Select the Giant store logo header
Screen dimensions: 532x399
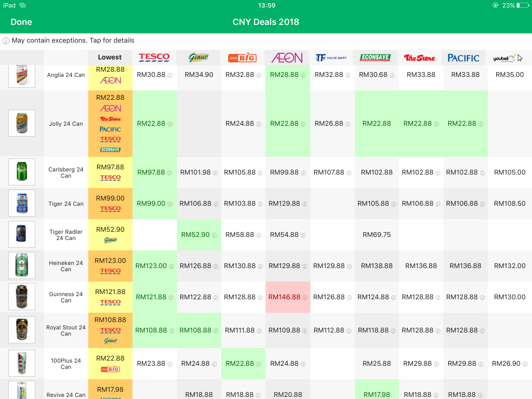[x=198, y=58]
